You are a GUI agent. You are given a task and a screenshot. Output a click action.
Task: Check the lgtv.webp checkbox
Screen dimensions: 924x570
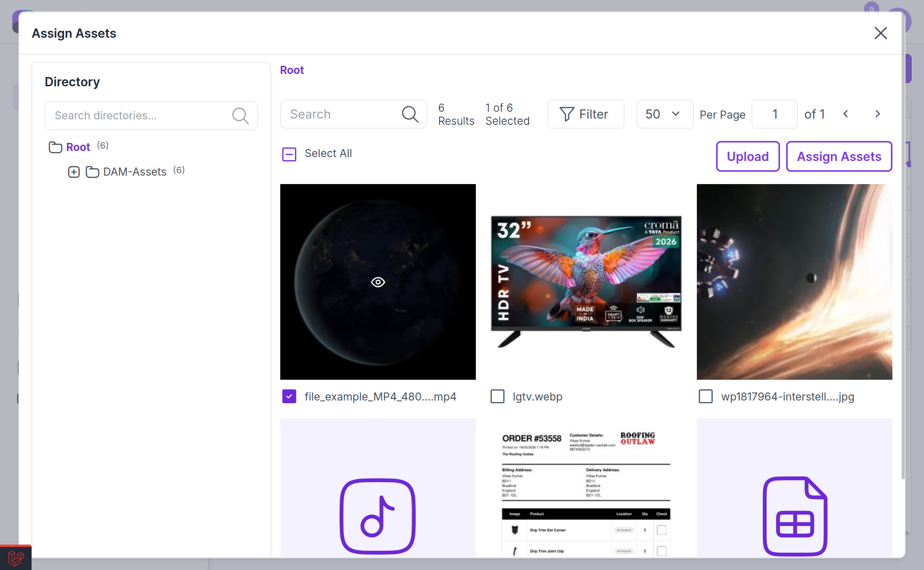[x=497, y=396]
